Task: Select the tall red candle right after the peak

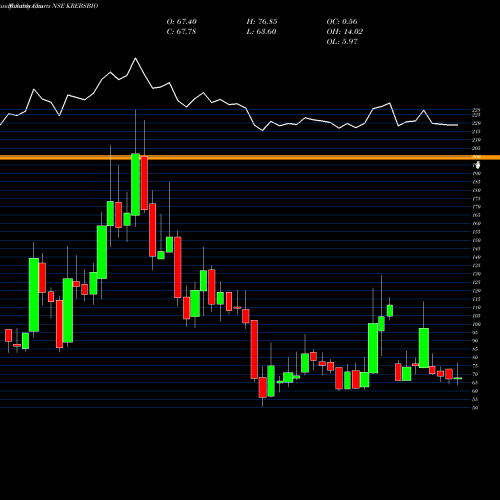Action: 144,183
